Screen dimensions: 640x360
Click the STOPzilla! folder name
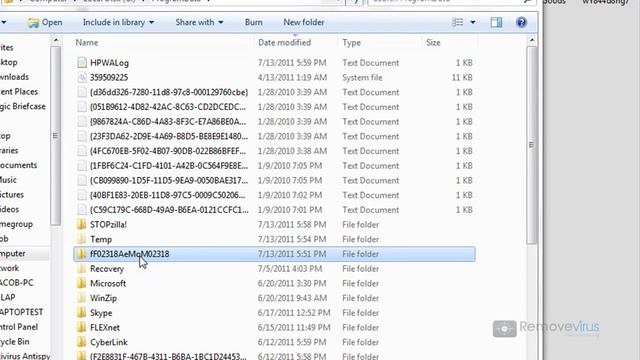click(108, 224)
